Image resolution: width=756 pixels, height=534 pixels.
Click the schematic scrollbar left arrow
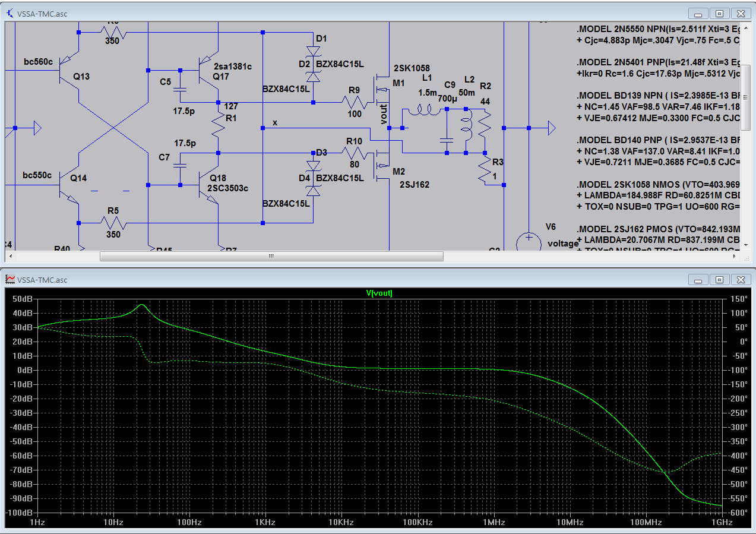10,257
